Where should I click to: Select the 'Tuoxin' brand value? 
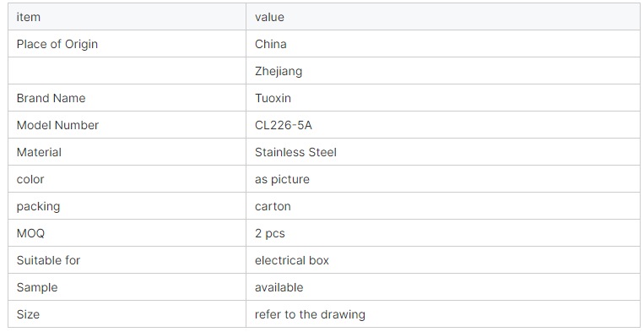[x=273, y=98]
